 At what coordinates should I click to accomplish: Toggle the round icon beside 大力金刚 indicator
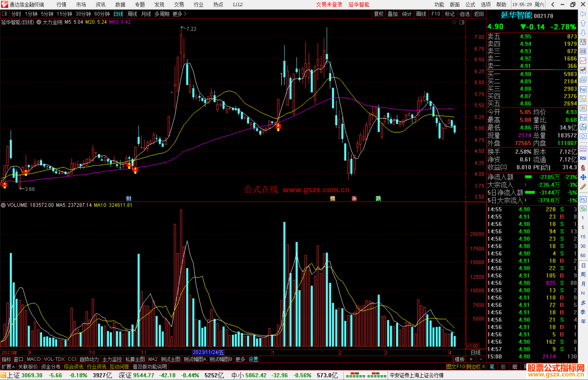click(39, 22)
